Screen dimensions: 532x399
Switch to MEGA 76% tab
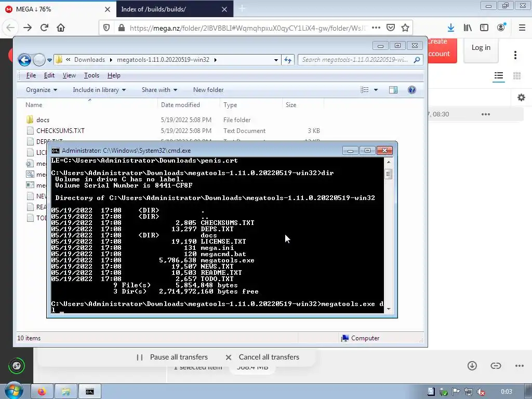[58, 9]
